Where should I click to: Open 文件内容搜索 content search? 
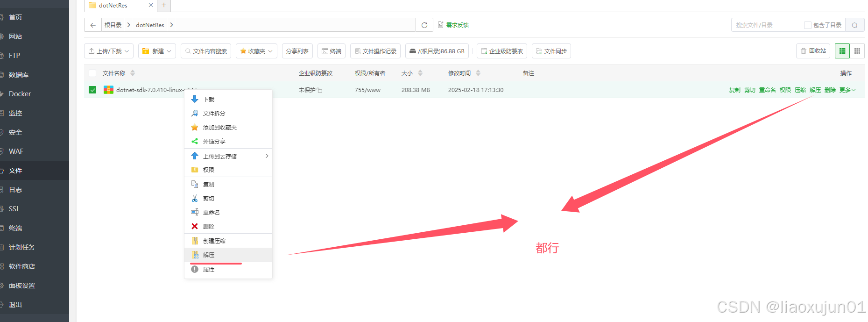coord(206,51)
